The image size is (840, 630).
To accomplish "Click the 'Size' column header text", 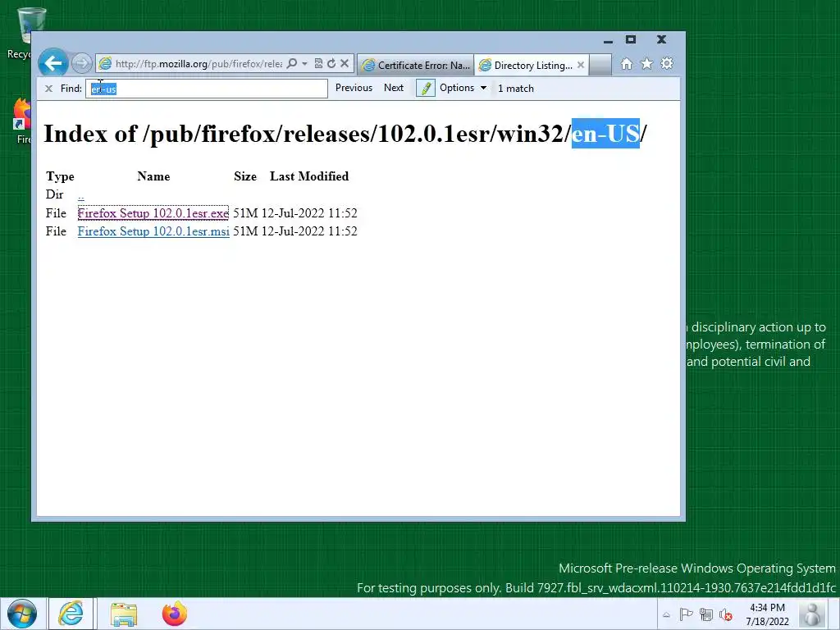I will tap(245, 176).
